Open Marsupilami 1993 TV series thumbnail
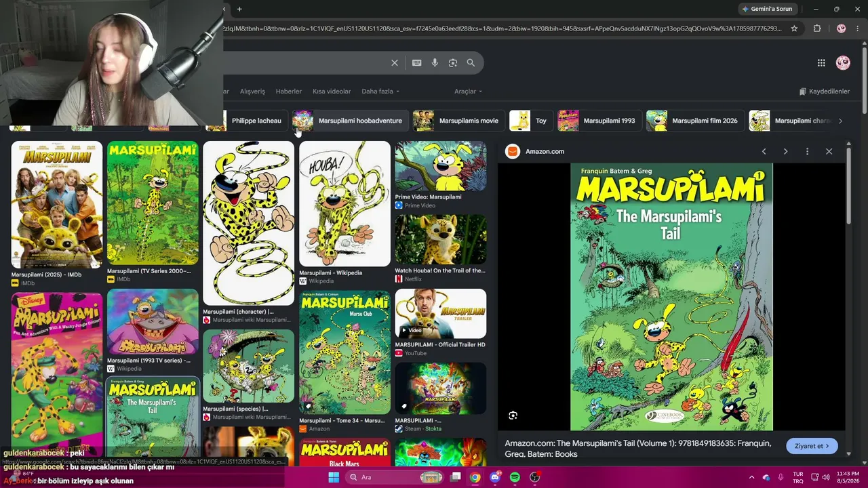The width and height of the screenshot is (868, 488). point(153,322)
